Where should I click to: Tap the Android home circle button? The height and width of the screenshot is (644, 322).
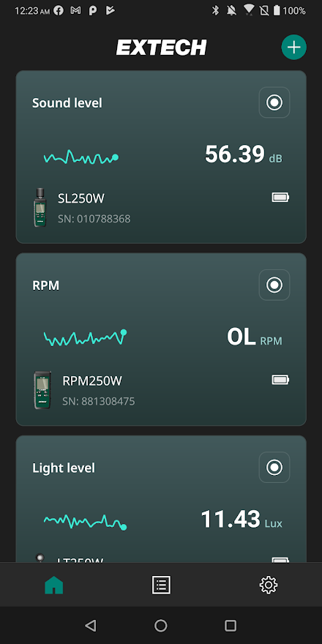[160, 626]
